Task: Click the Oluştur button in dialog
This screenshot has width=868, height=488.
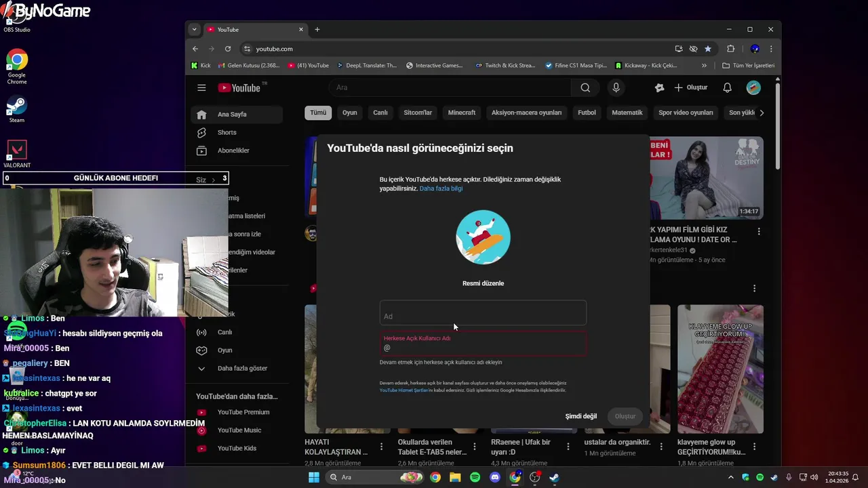Action: click(x=625, y=416)
